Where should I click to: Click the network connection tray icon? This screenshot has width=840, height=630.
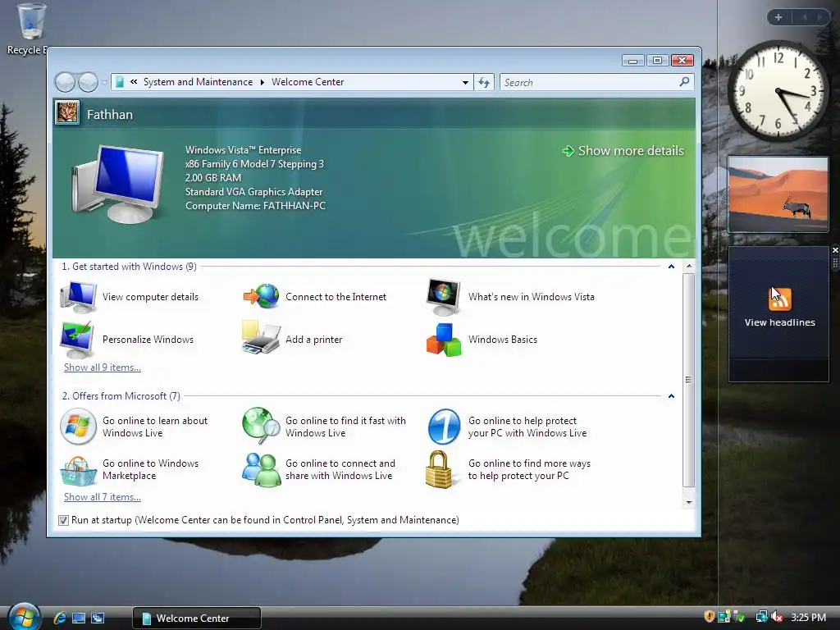pyautogui.click(x=761, y=617)
